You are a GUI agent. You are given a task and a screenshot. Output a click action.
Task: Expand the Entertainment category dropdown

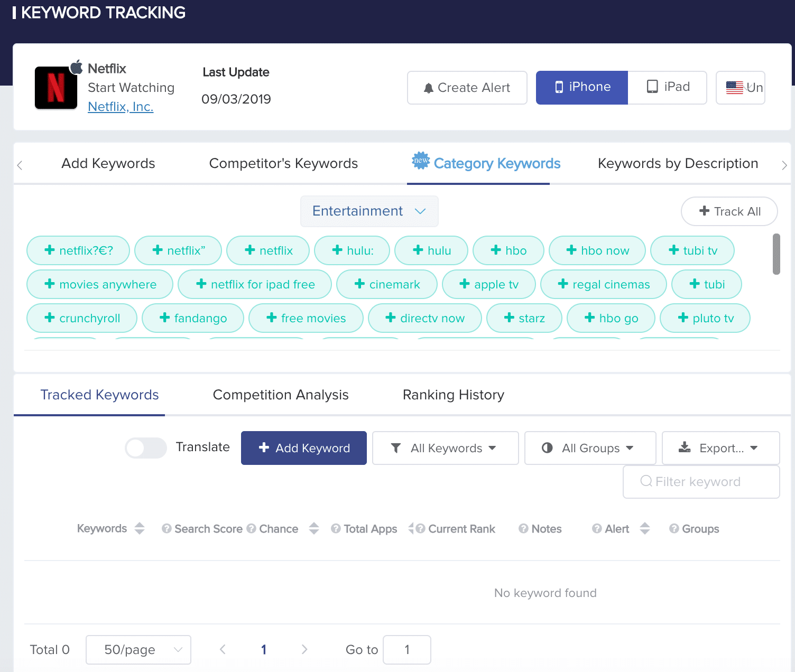(369, 211)
